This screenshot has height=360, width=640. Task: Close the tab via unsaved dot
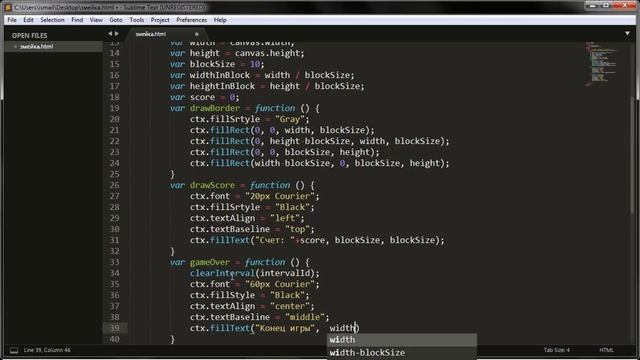pyautogui.click(x=196, y=34)
